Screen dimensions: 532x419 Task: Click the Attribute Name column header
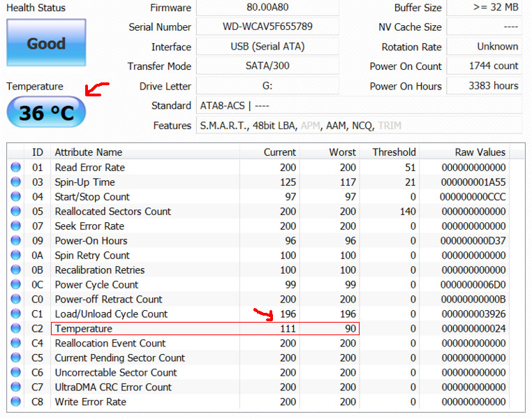pyautogui.click(x=88, y=152)
